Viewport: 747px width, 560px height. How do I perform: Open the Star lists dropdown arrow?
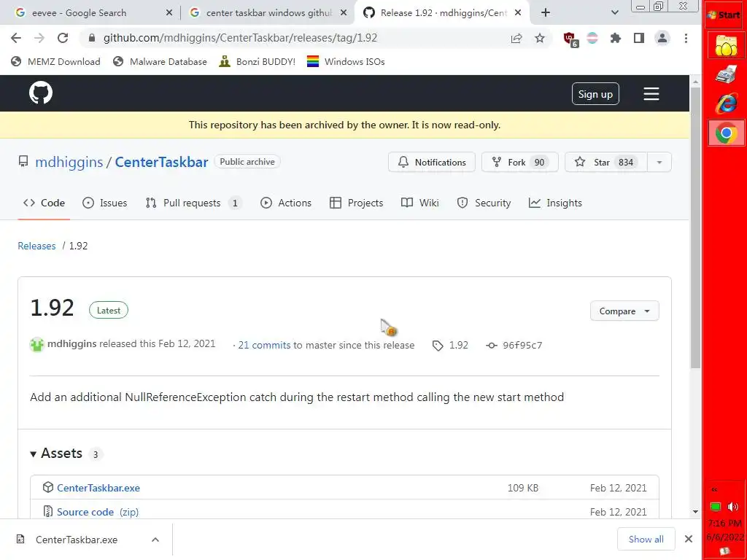pyautogui.click(x=659, y=163)
